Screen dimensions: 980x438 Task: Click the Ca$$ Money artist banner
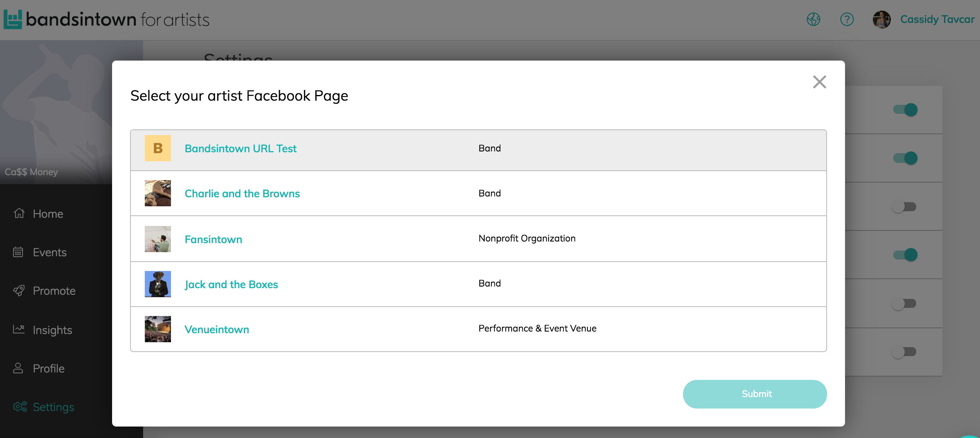(x=56, y=112)
